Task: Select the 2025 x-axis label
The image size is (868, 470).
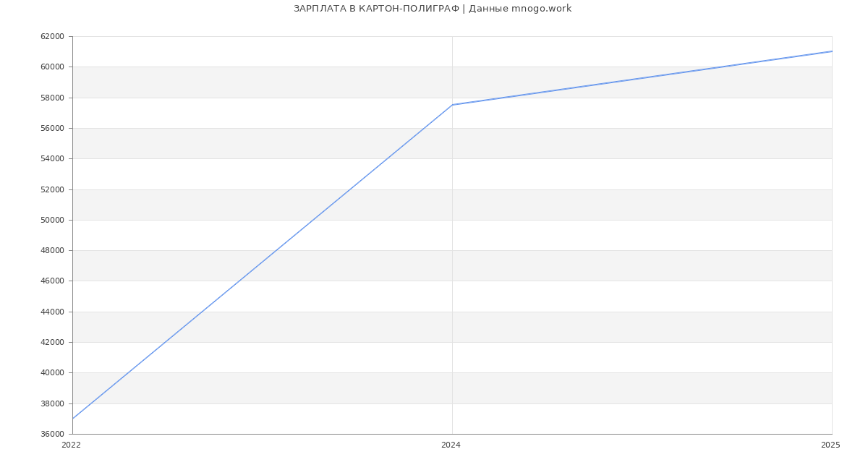Action: [x=830, y=445]
